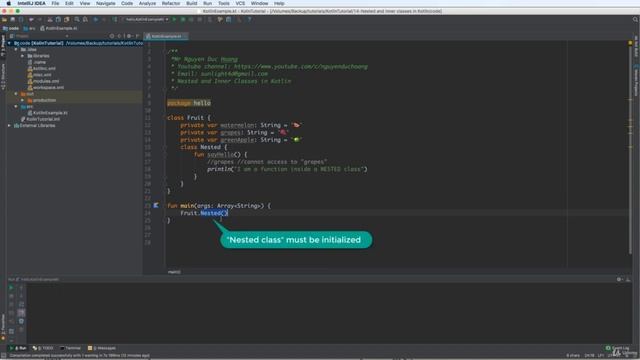Viewport: 640px width, 360px height.
Task: Click KotlinExample.kt breadcrumb in navigation bar
Action: (x=59, y=28)
